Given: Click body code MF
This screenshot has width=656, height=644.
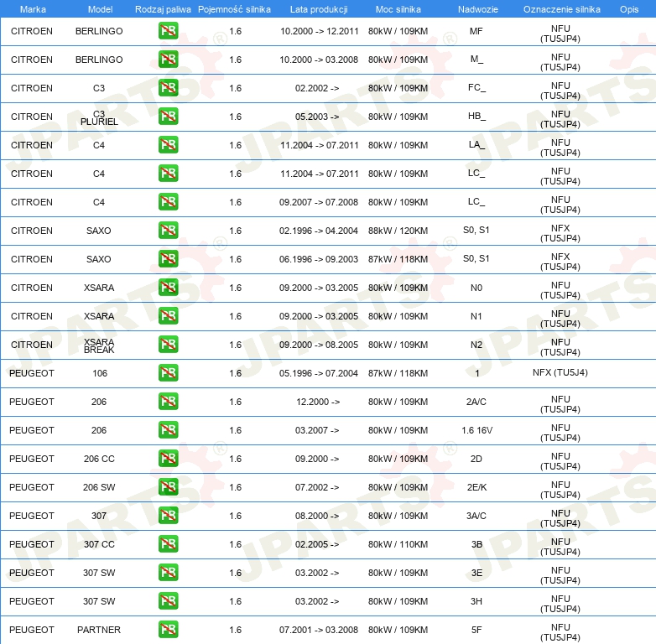Looking at the screenshot, I should (476, 31).
